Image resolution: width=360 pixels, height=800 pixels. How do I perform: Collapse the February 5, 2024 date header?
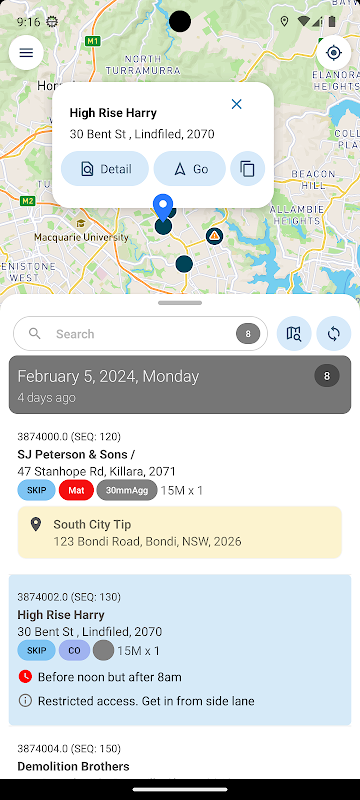pos(180,385)
